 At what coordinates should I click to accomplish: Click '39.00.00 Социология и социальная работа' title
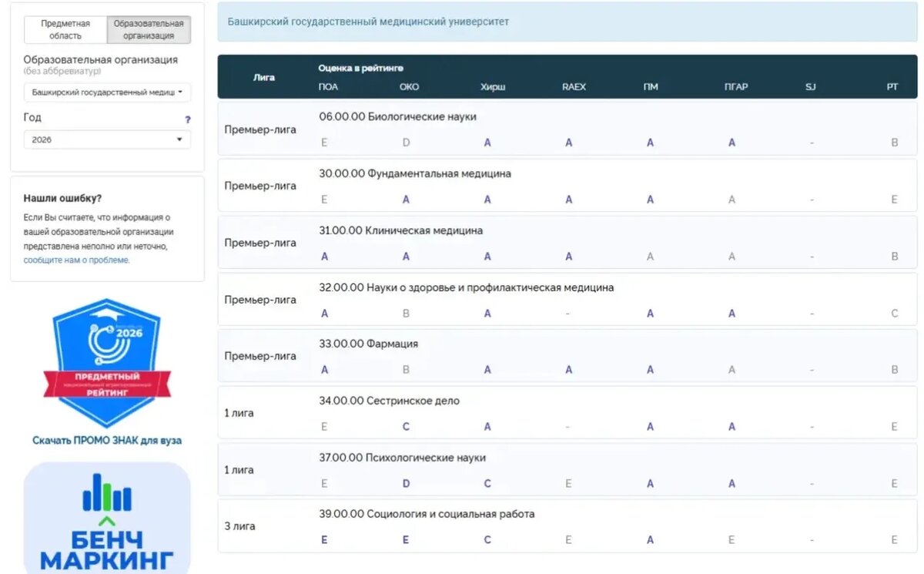click(427, 514)
